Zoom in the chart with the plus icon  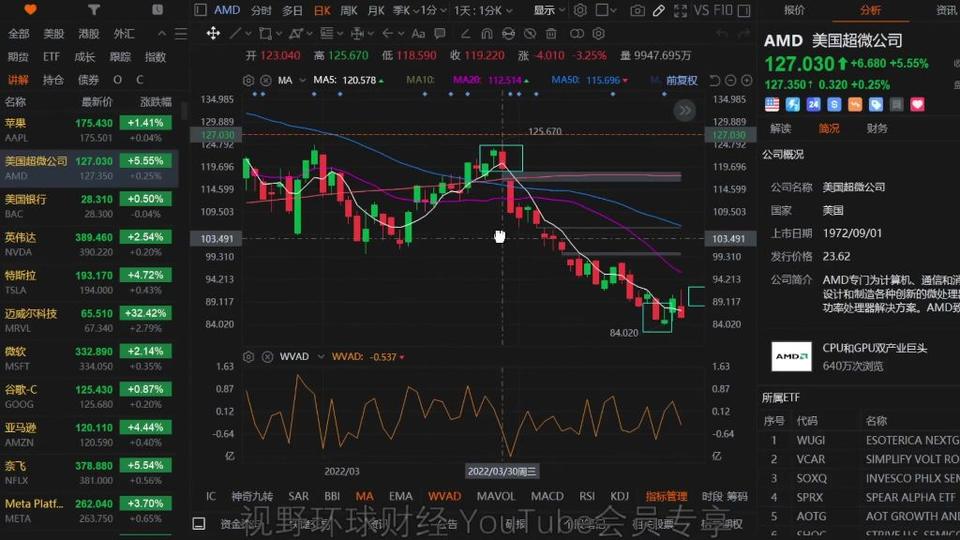tap(746, 80)
